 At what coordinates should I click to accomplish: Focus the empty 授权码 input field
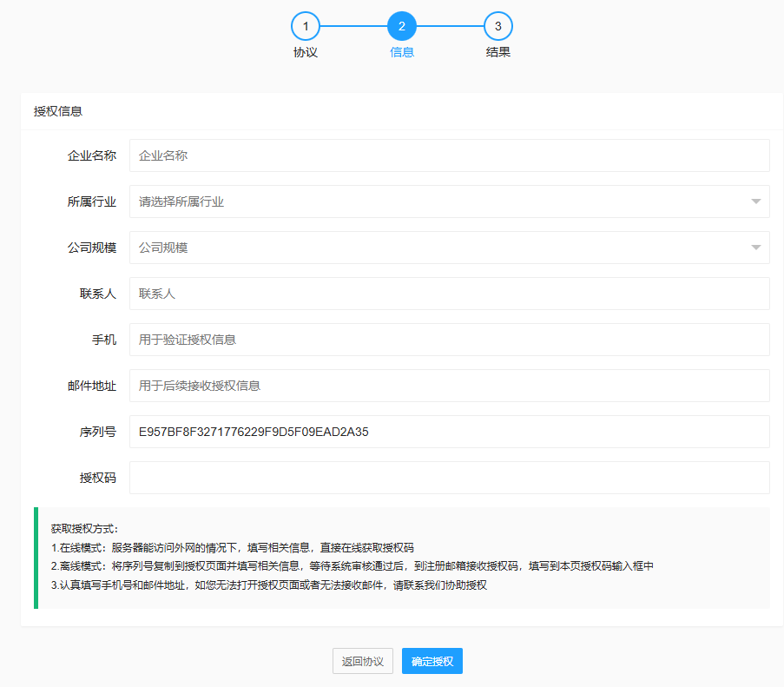point(449,478)
